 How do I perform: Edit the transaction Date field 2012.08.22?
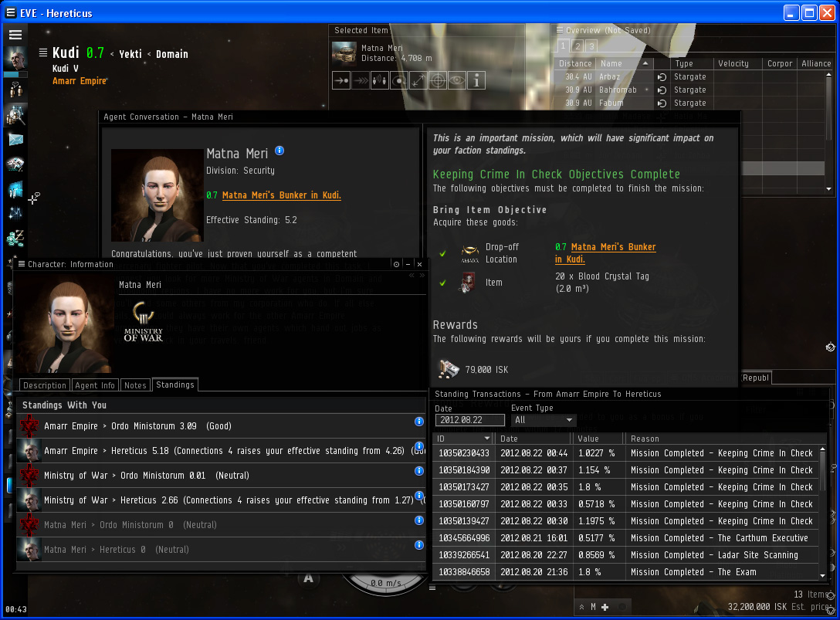coord(470,420)
